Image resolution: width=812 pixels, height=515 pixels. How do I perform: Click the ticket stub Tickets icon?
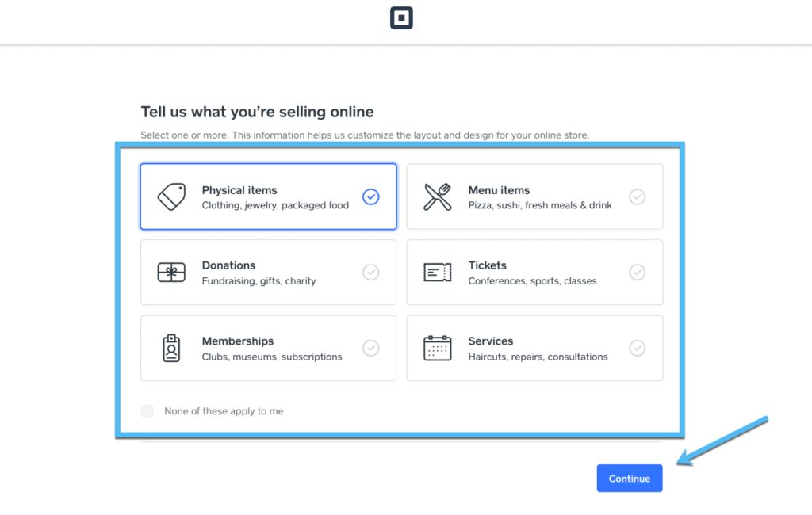click(x=437, y=273)
